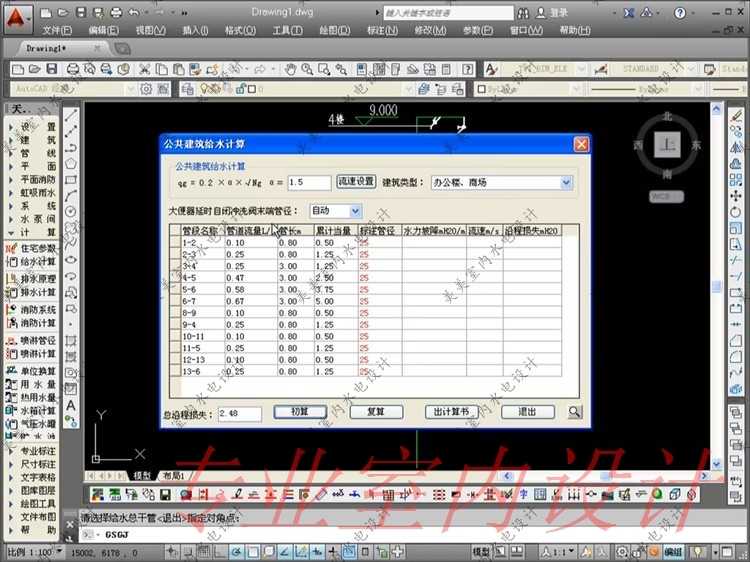Select 喷淋计算 in the sidebar

pyautogui.click(x=31, y=354)
